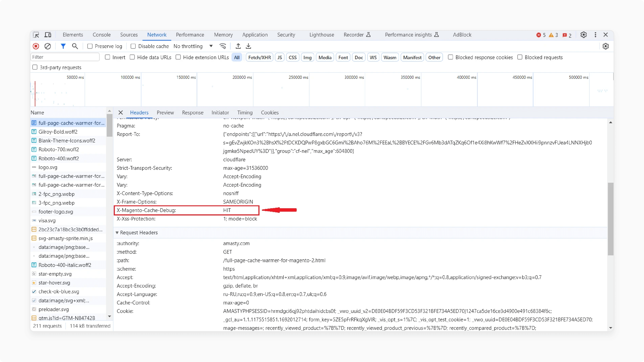
Task: Open the Sources tab
Action: pyautogui.click(x=129, y=35)
